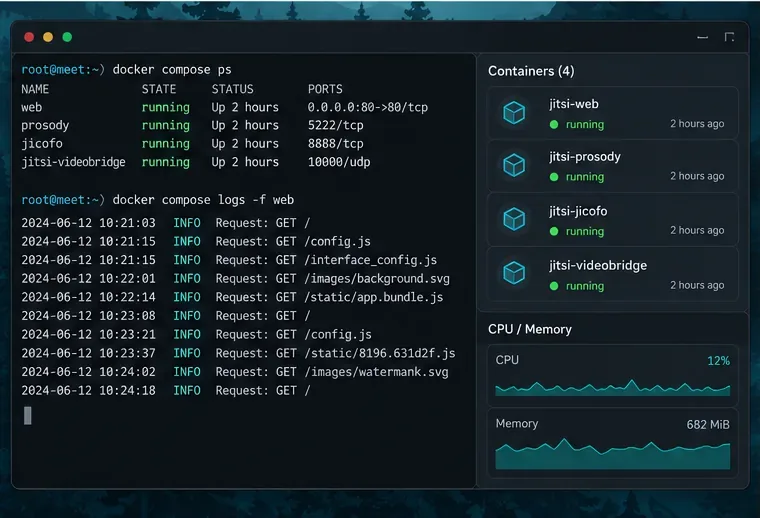The width and height of the screenshot is (760, 518).
Task: Click the 'prosody' name in ps table
Action: [x=45, y=126]
